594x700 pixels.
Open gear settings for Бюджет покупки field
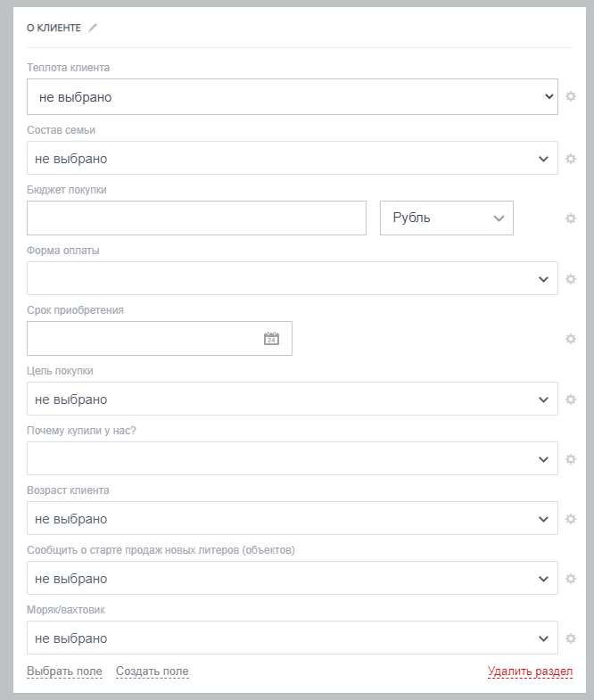(571, 218)
